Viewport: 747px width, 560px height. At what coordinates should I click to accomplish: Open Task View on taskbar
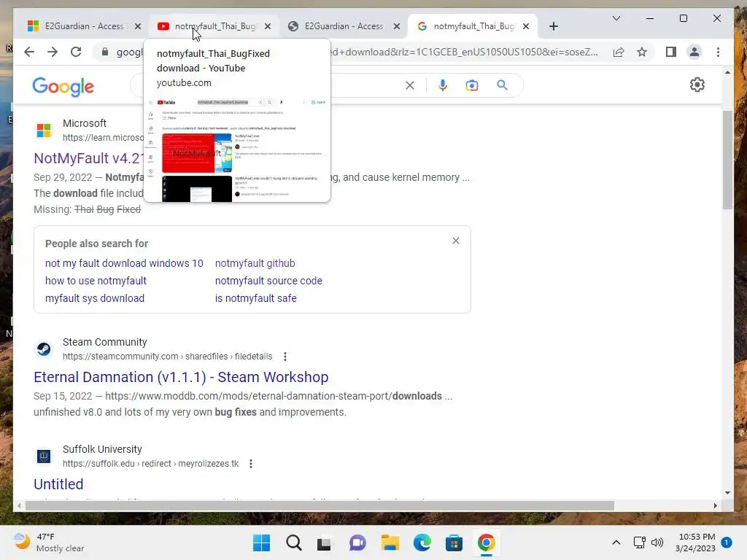coord(324,542)
